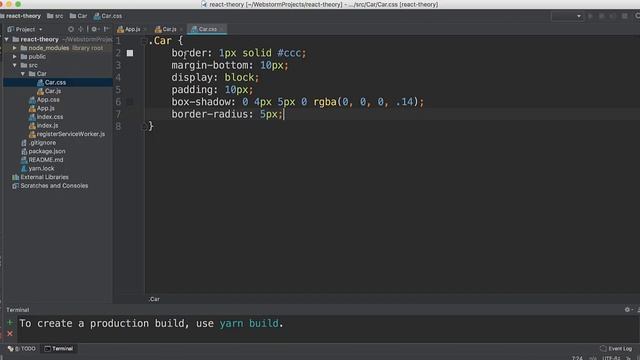Click the Debug icon in toolbar
This screenshot has width=640, height=360.
click(x=601, y=16)
